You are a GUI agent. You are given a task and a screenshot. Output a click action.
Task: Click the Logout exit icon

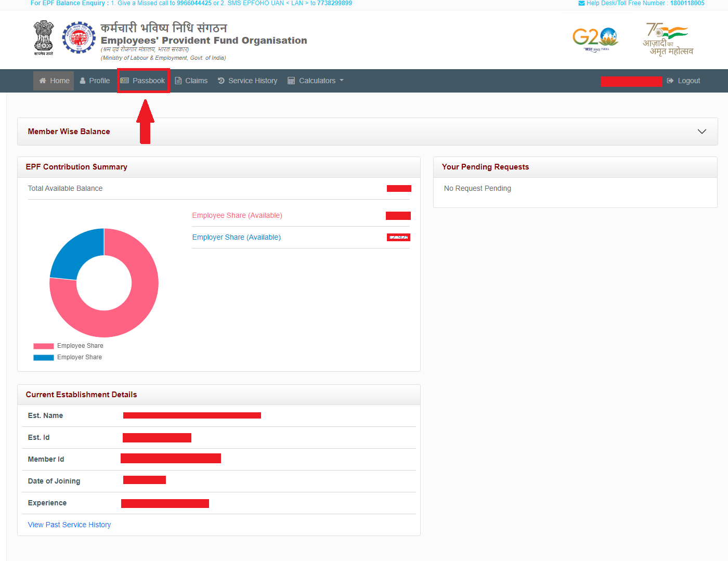click(x=670, y=81)
